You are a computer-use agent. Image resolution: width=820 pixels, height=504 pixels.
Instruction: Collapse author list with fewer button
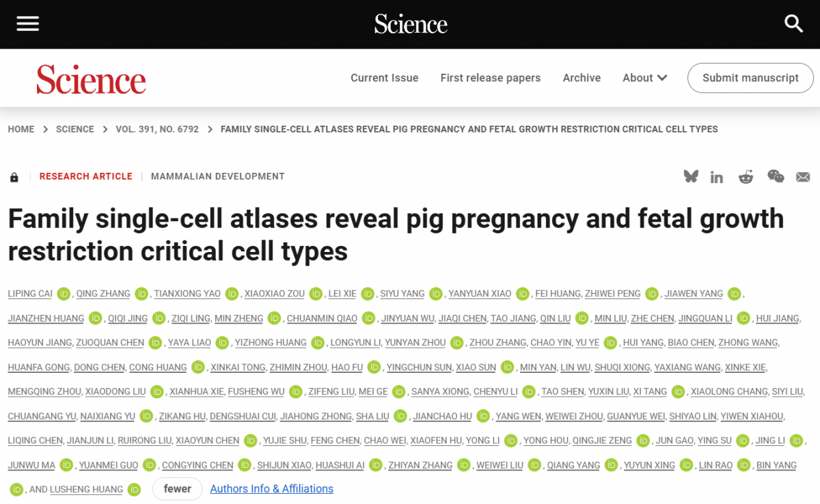tap(177, 489)
